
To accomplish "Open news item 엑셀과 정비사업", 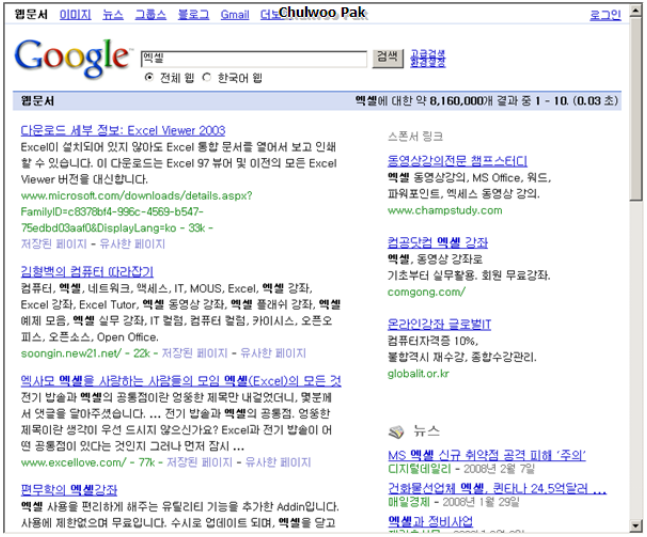I will [x=430, y=521].
